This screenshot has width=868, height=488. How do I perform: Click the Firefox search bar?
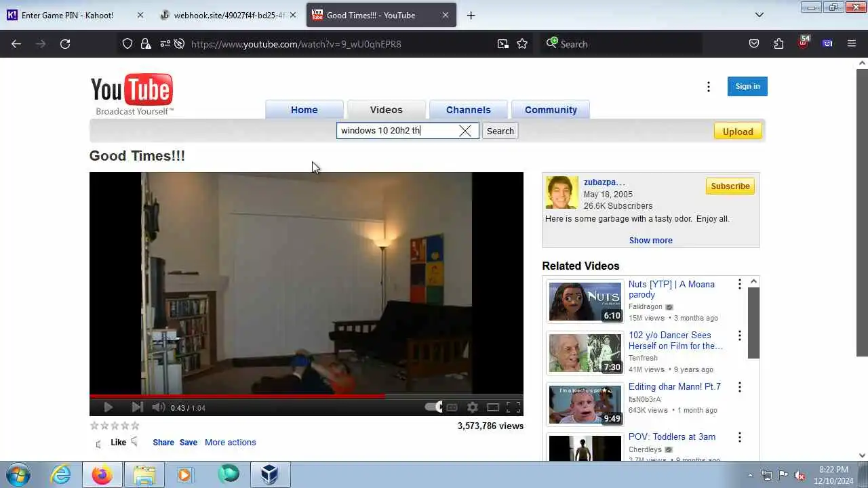pyautogui.click(x=620, y=43)
